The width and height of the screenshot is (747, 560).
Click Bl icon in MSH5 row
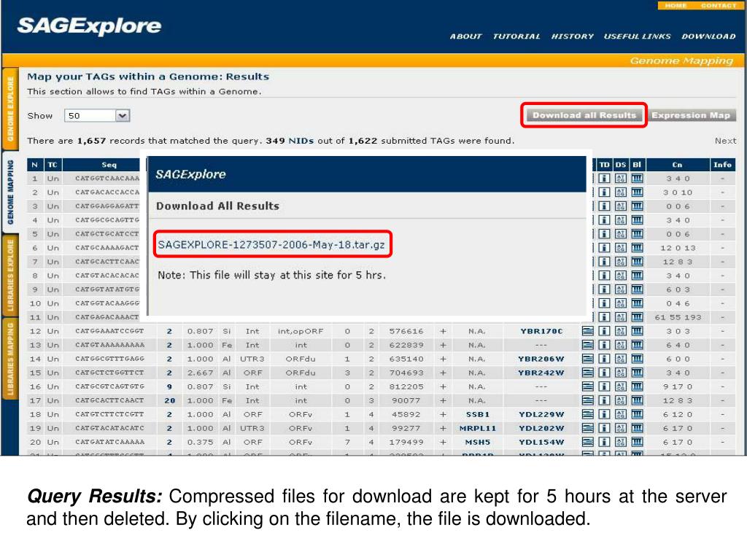point(637,442)
